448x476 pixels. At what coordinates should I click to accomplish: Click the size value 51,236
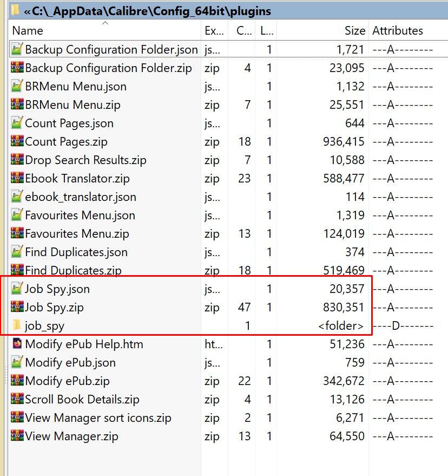(x=347, y=344)
